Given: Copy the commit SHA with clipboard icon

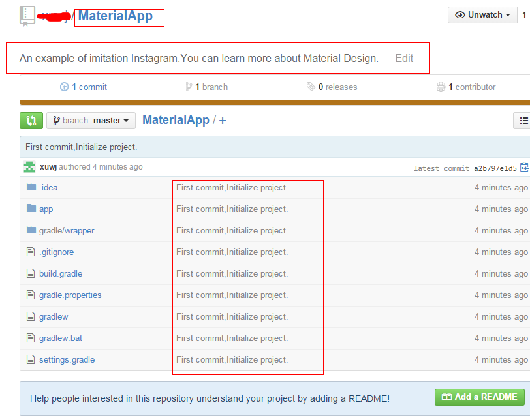Looking at the screenshot, I should coord(525,167).
